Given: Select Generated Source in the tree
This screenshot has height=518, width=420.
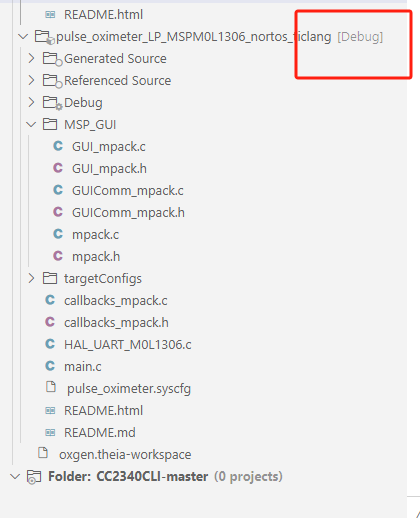Looking at the screenshot, I should [x=115, y=59].
